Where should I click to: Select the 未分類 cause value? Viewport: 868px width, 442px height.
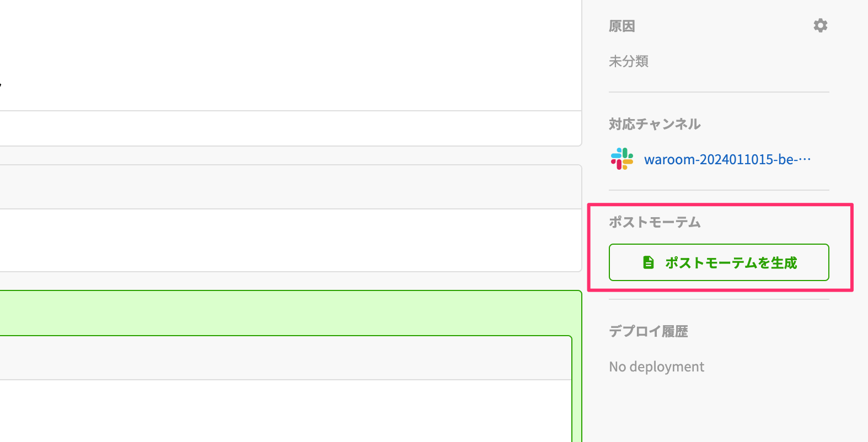pyautogui.click(x=628, y=61)
